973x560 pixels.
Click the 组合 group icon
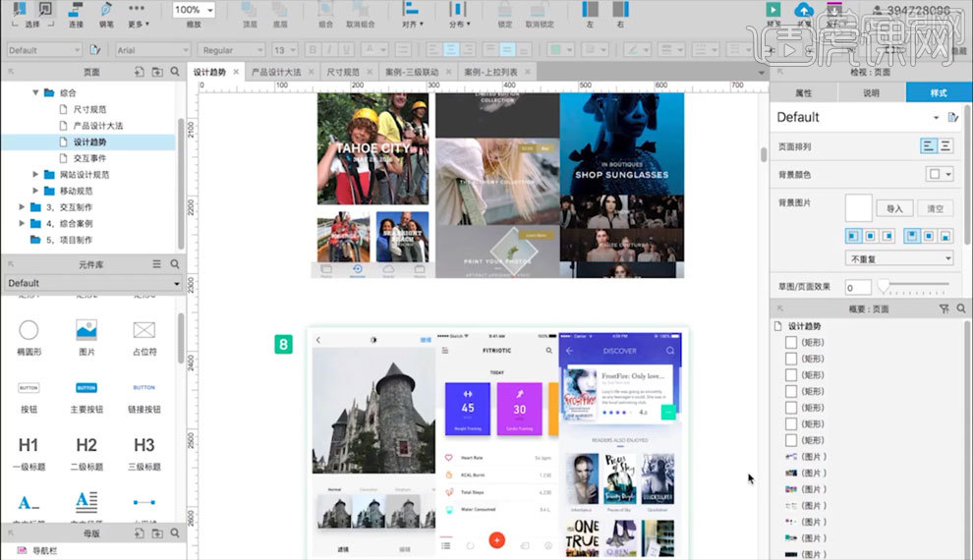coord(325,10)
